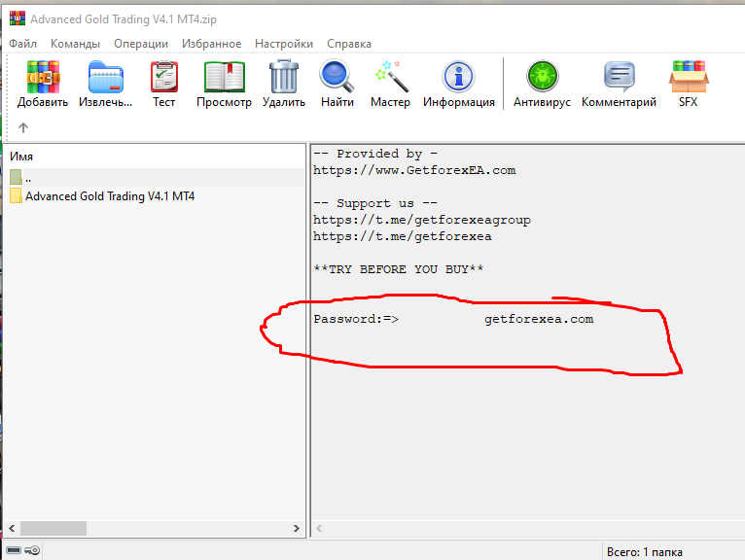Click the **TRY BEFORE YOU BUY** line
Screen dimensions: 745x560
click(398, 269)
